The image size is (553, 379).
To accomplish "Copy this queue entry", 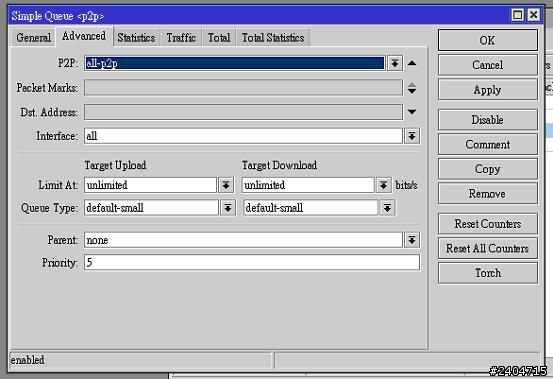I will tap(488, 169).
